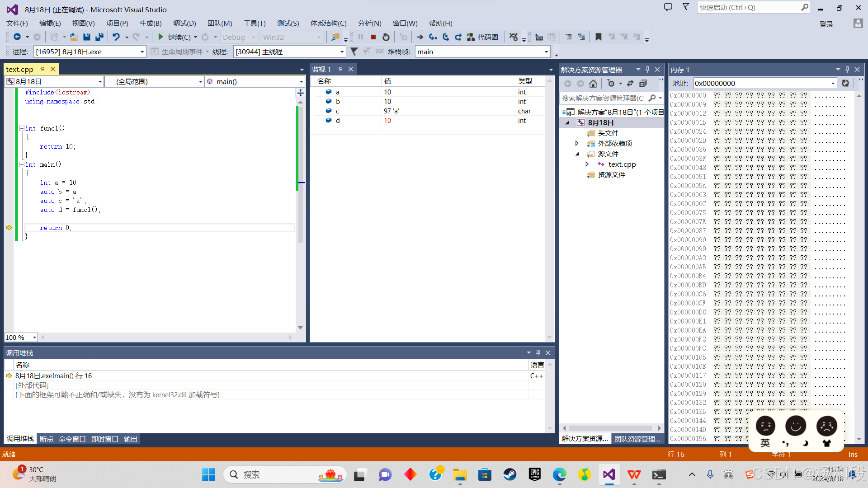
Task: Click Solution Explorer horizontal scrollbar
Action: pos(611,428)
